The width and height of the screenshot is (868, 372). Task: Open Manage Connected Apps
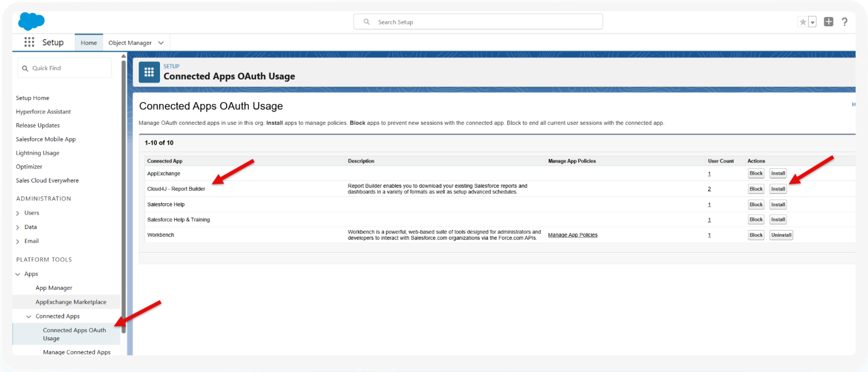pos(77,352)
